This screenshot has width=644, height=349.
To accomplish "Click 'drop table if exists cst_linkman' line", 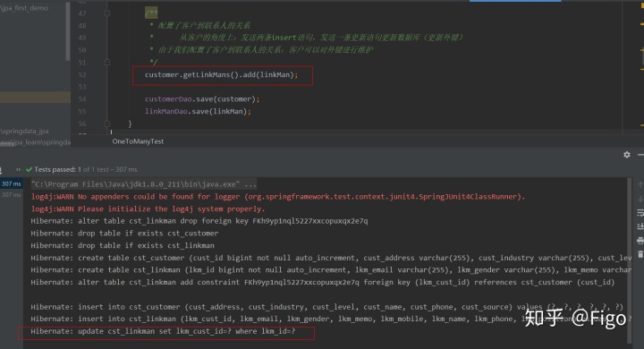I will click(123, 245).
